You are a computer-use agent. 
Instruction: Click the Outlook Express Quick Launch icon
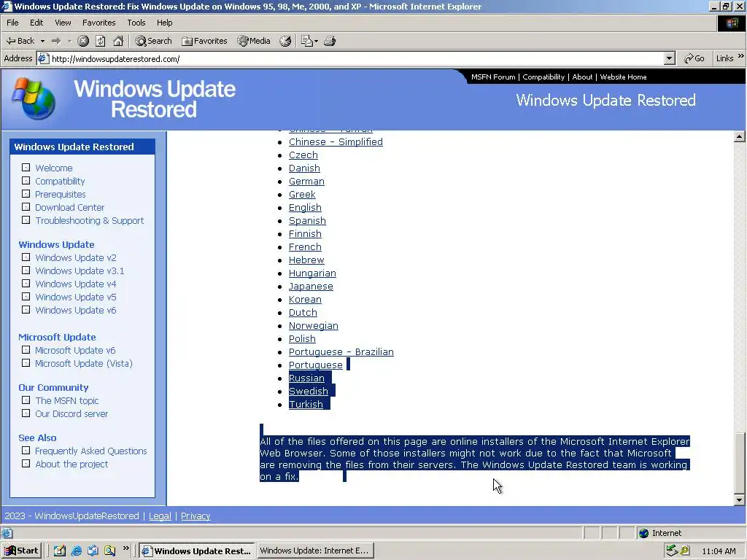click(93, 551)
